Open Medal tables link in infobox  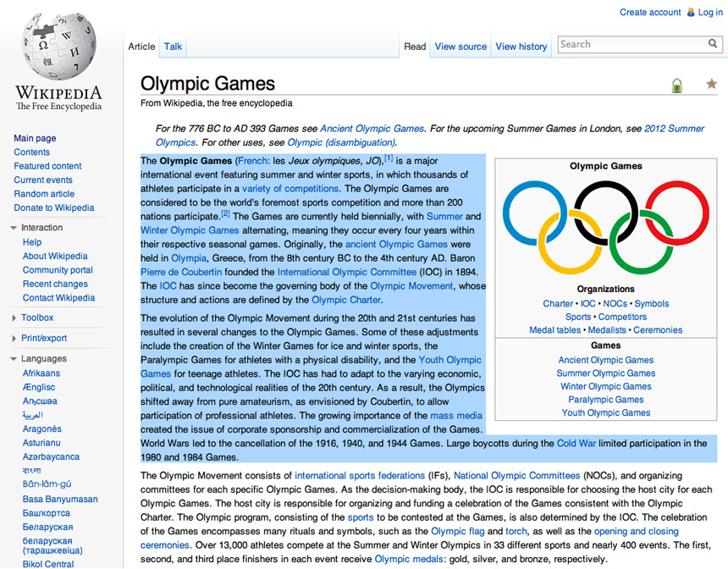click(554, 329)
